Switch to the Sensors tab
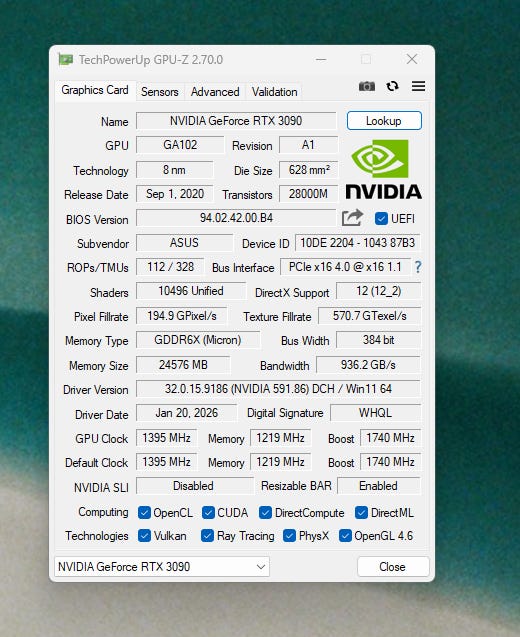The height and width of the screenshot is (637, 520). [160, 92]
